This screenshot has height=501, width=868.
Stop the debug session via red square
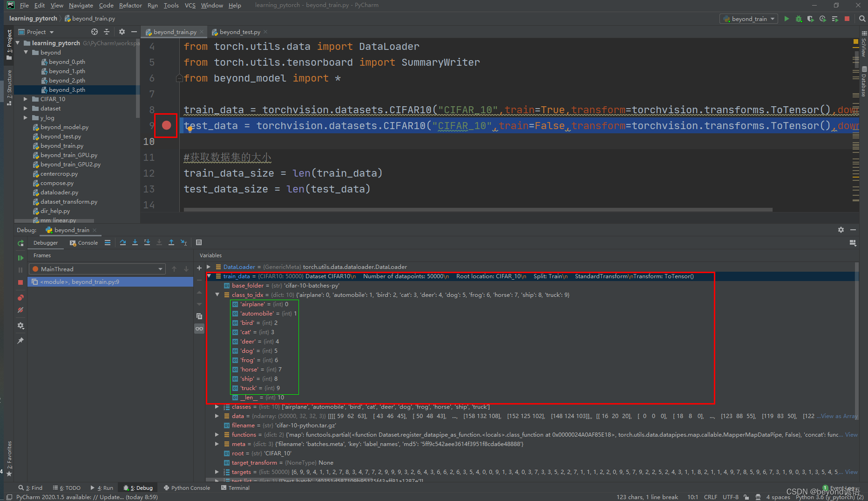click(20, 282)
